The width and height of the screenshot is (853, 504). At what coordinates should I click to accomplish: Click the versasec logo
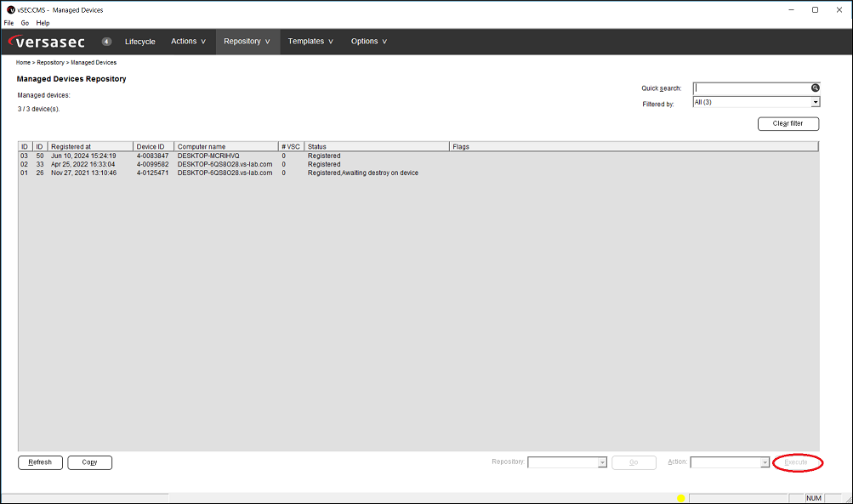coord(48,42)
